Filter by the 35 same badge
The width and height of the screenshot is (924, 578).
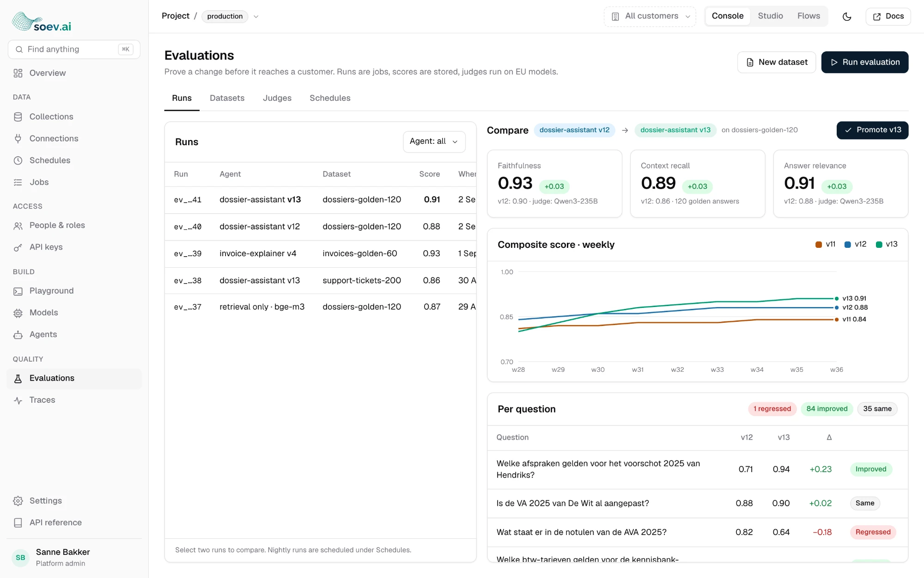[877, 409]
